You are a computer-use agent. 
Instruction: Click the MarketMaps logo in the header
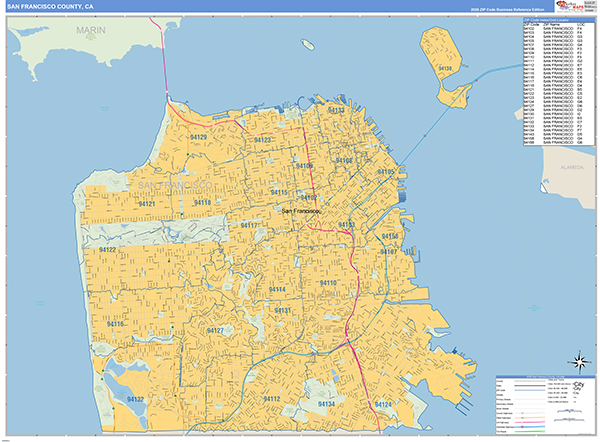coord(570,6)
